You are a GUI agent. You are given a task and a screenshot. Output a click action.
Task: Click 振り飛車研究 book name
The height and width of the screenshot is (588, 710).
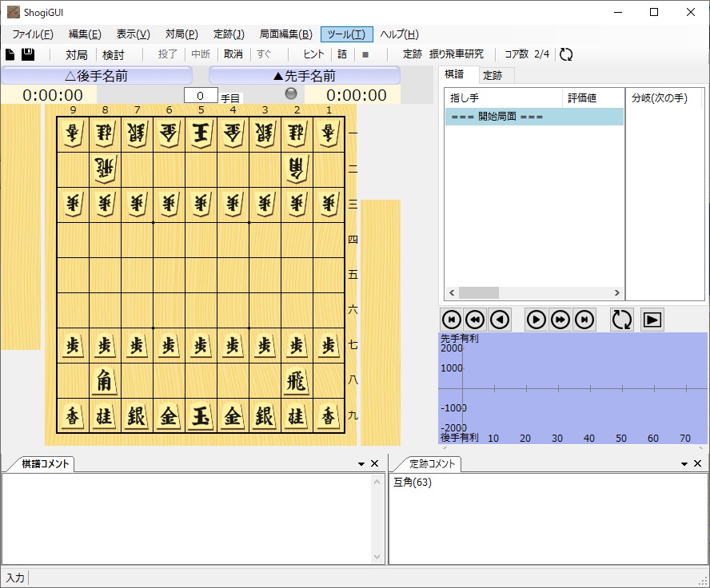(456, 54)
